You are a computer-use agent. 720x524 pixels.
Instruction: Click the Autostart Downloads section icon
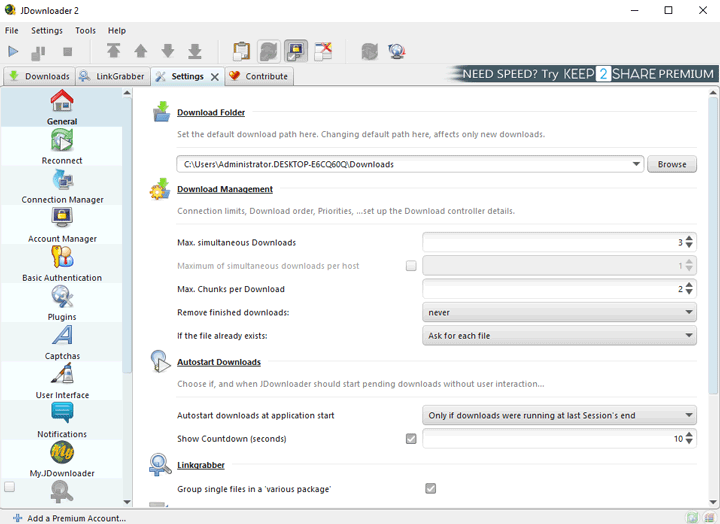160,361
